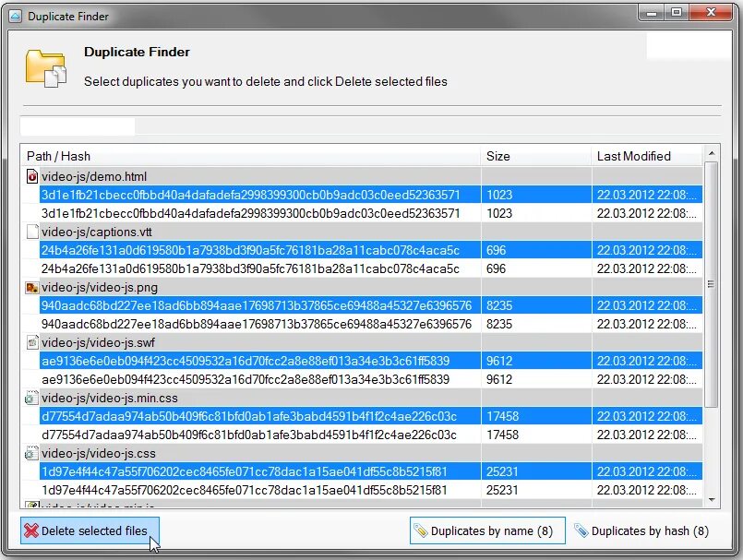Click the captions.vtt blank file icon
743x560 pixels.
coord(32,232)
